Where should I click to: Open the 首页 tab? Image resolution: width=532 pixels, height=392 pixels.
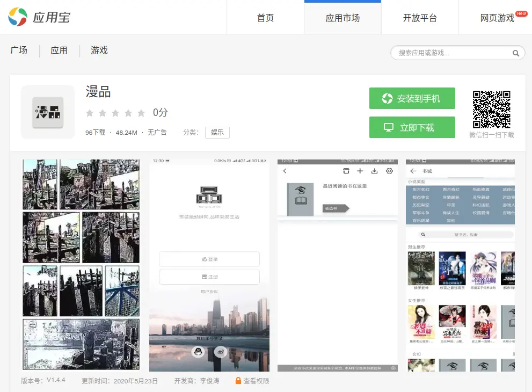coord(265,18)
